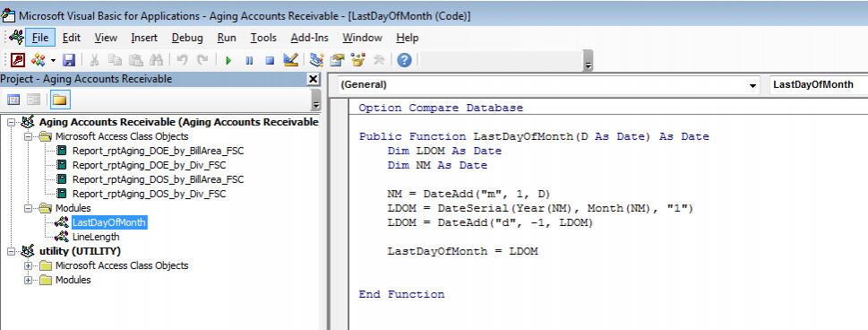Collapse the utility (UTILITY) project node
Screen dimensions: 868x330
(11, 252)
